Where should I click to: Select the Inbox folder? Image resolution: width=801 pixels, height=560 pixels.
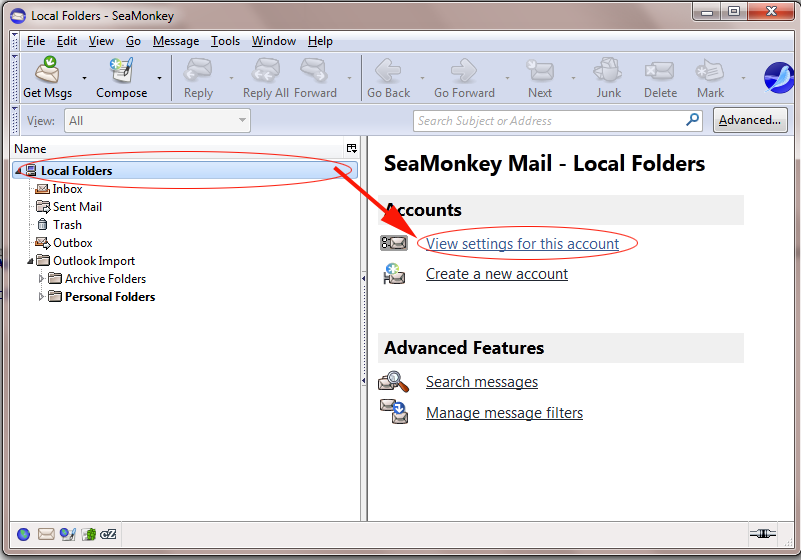(x=67, y=189)
